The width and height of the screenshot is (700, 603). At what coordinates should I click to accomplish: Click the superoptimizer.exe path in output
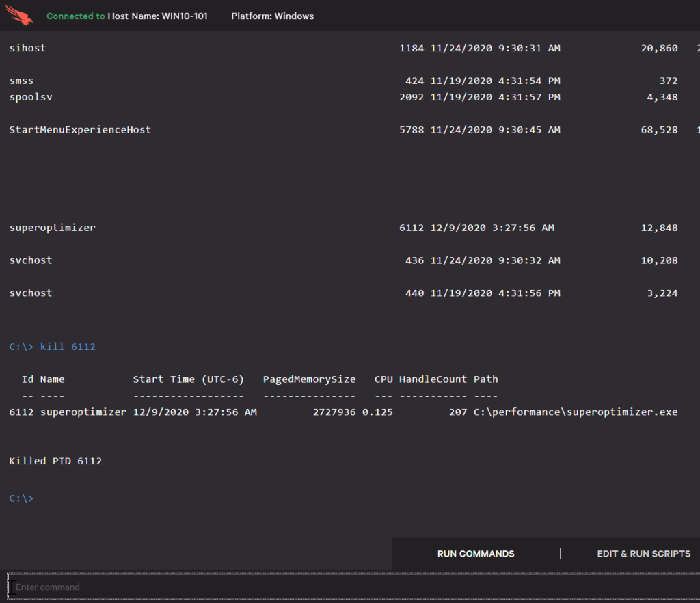(x=576, y=412)
